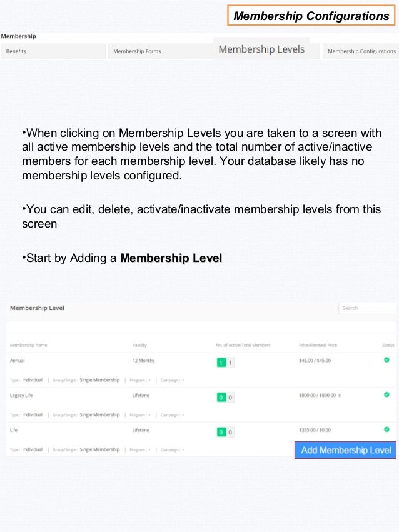Open Membership Configurations tab

pyautogui.click(x=361, y=51)
